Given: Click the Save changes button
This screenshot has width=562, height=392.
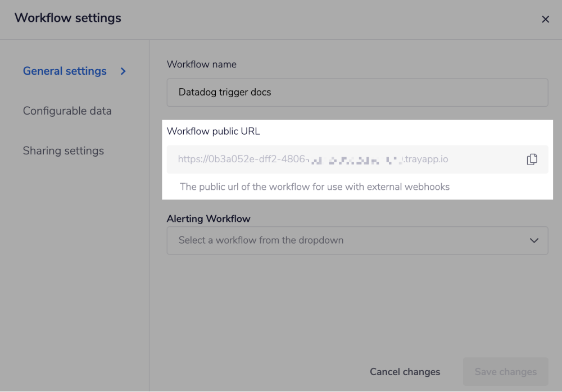Looking at the screenshot, I should tap(505, 371).
